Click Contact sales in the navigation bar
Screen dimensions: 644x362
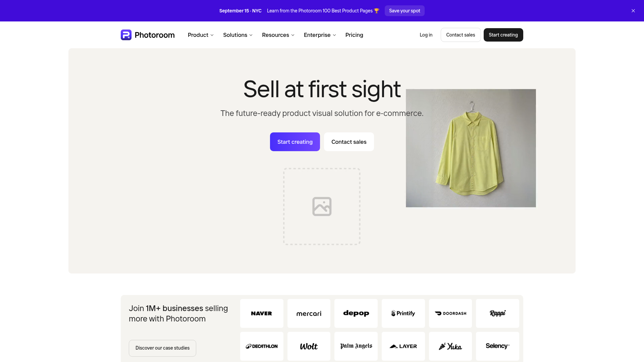461,35
